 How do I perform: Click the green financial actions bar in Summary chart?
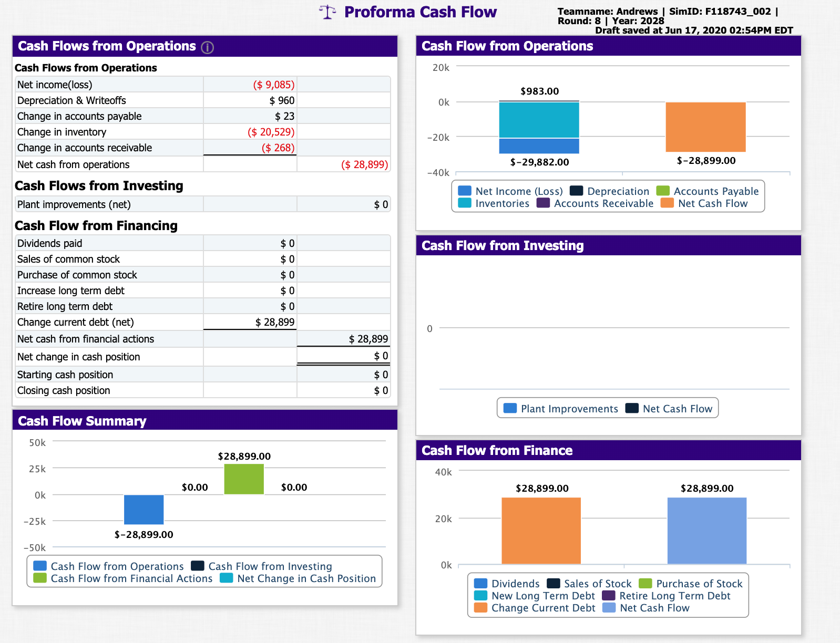click(x=244, y=479)
